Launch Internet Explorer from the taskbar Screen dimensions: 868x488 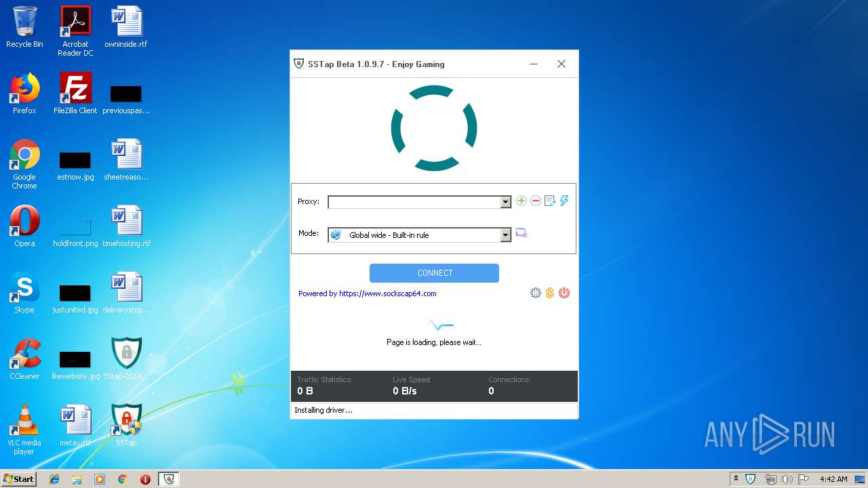tap(54, 479)
